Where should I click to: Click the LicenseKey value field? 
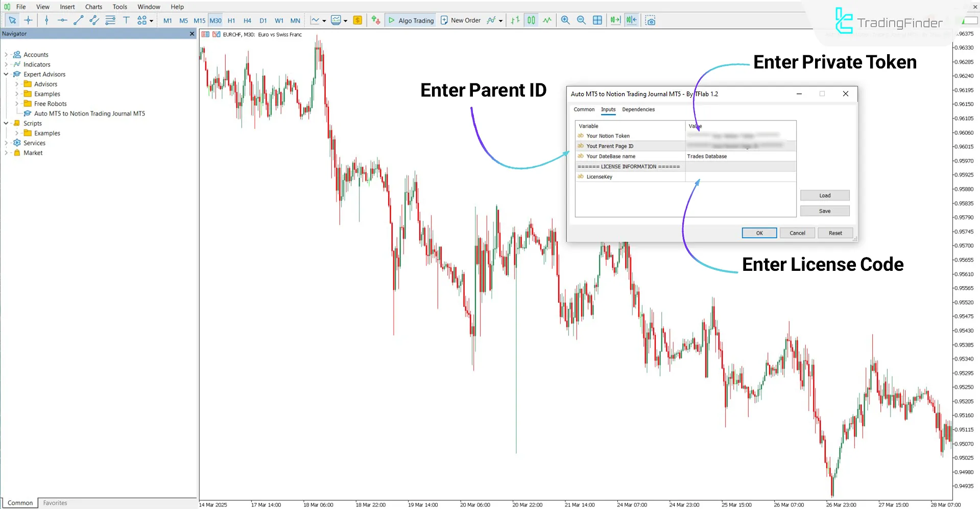pos(740,176)
